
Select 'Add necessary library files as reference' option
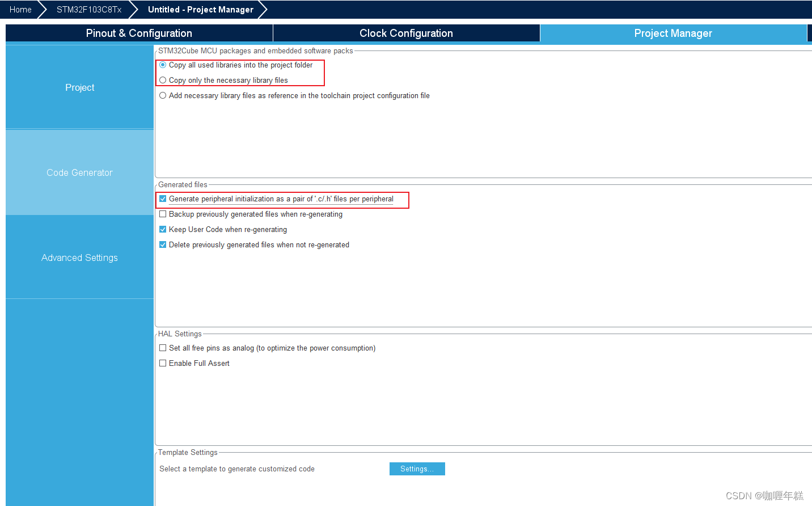click(163, 96)
